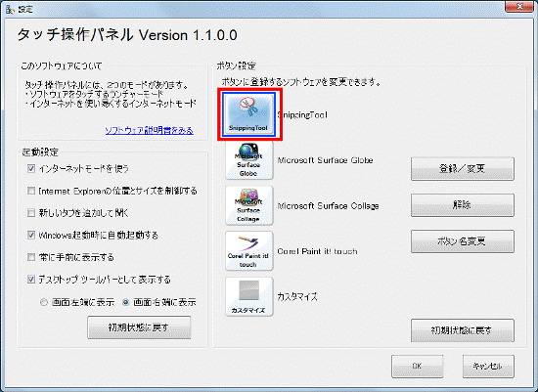Select the SnippingTool button icon

point(248,114)
